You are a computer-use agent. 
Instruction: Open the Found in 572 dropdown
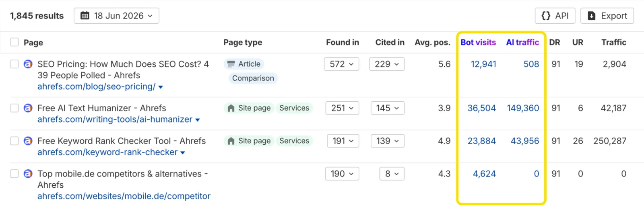(341, 64)
